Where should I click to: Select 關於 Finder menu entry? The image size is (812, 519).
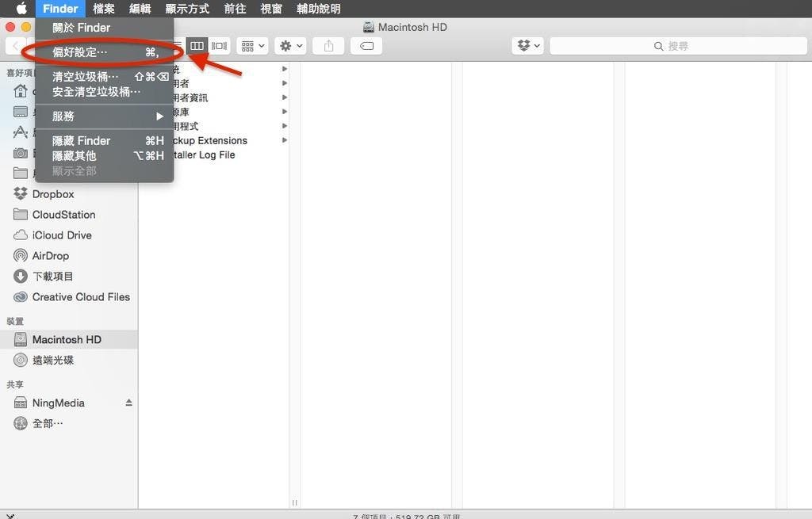click(x=104, y=28)
